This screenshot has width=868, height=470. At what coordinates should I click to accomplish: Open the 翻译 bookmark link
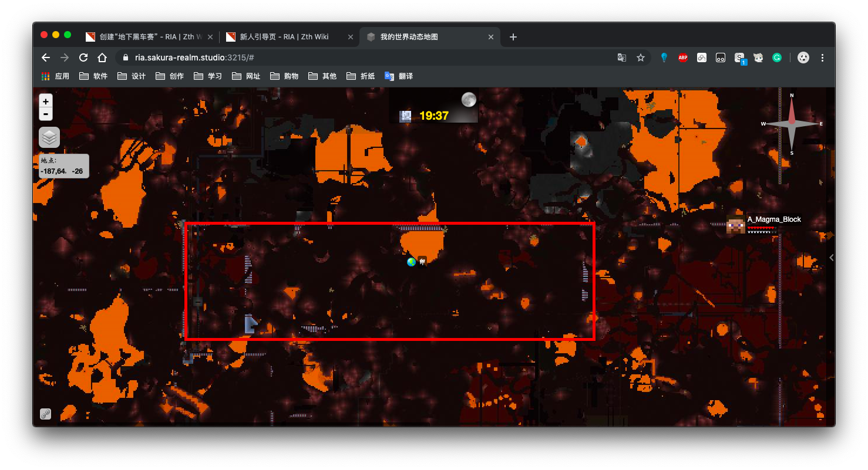[399, 76]
